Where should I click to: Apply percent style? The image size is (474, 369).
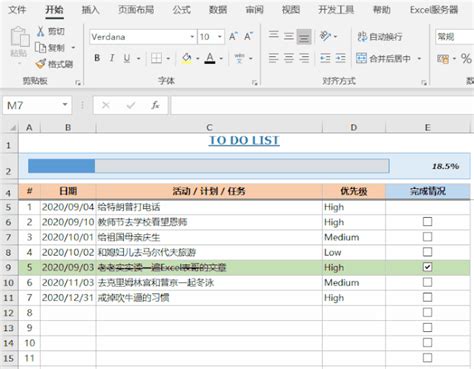(466, 59)
